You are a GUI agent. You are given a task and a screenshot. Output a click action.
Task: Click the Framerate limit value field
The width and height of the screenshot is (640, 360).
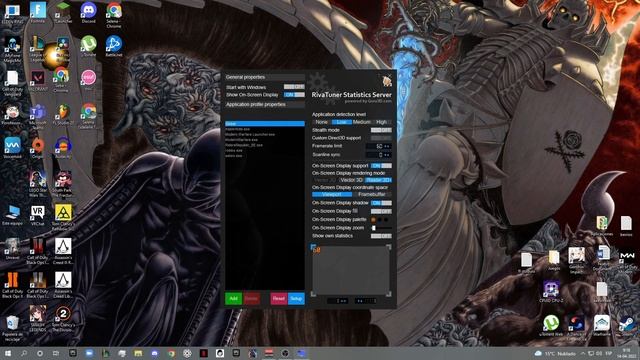pyautogui.click(x=379, y=146)
